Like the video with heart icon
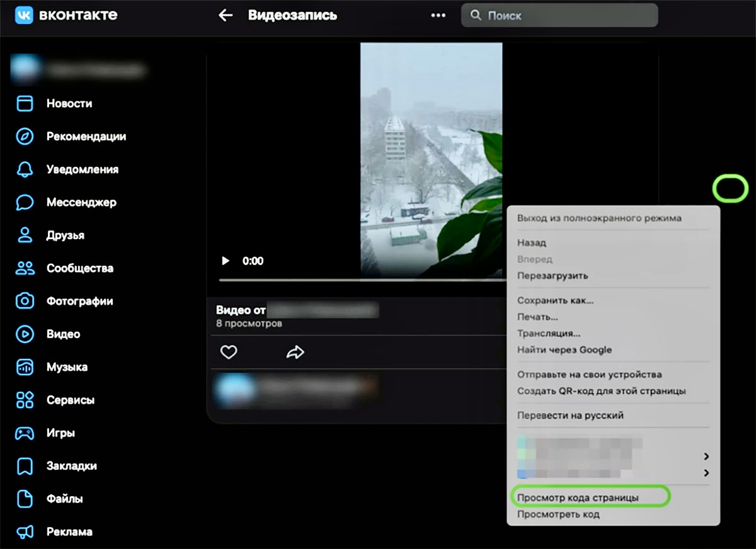The image size is (756, 549). pos(229,352)
